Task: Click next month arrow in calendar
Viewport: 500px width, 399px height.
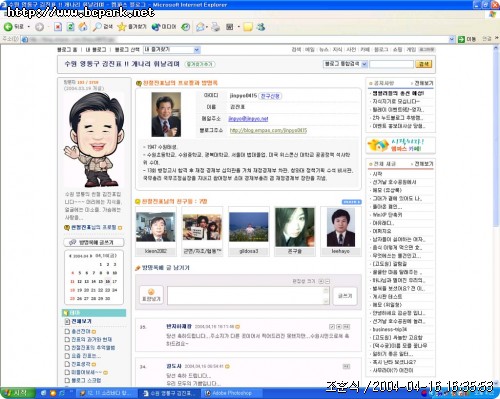Action: click(91, 256)
